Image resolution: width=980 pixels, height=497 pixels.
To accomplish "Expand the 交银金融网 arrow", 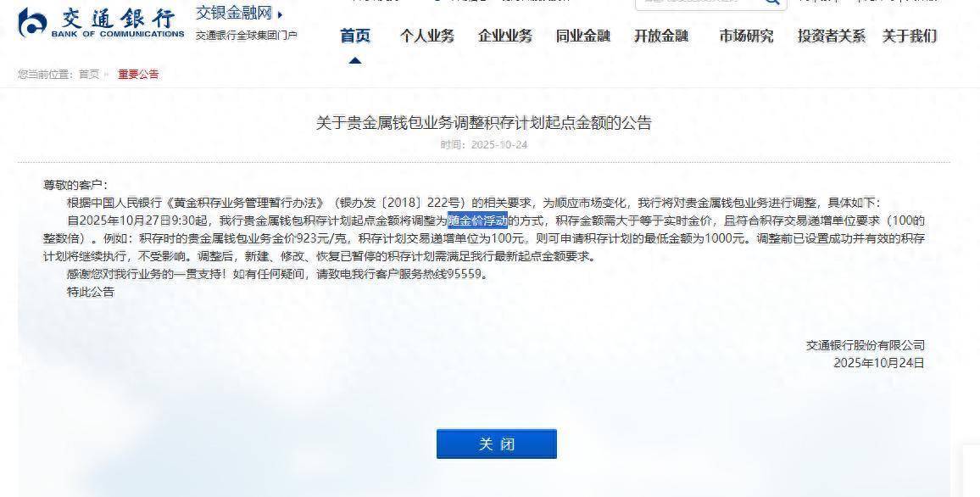I will coord(280,14).
